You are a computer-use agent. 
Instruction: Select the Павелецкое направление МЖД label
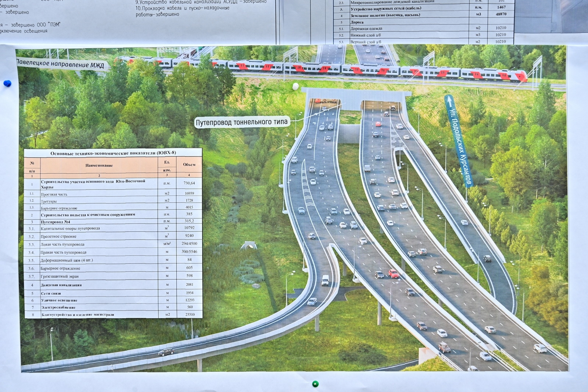[x=60, y=64]
